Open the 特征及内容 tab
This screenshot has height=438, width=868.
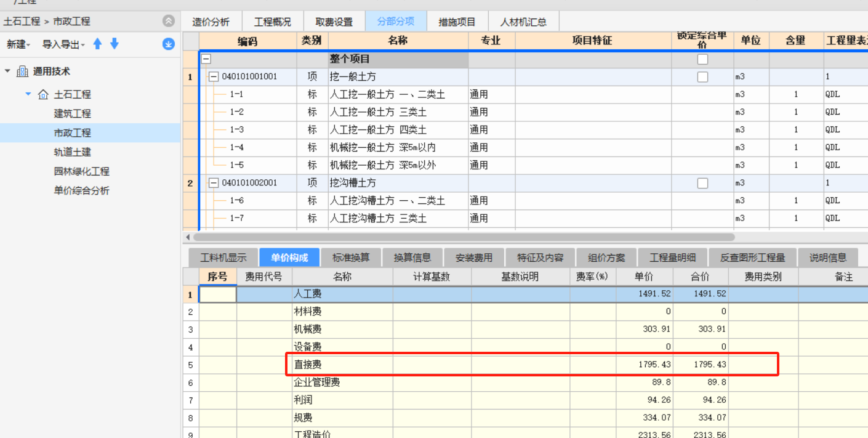pos(540,258)
